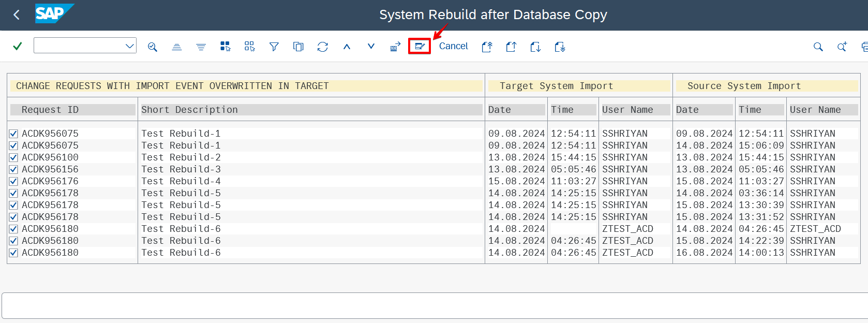Click request ID ACDK956156

point(50,169)
